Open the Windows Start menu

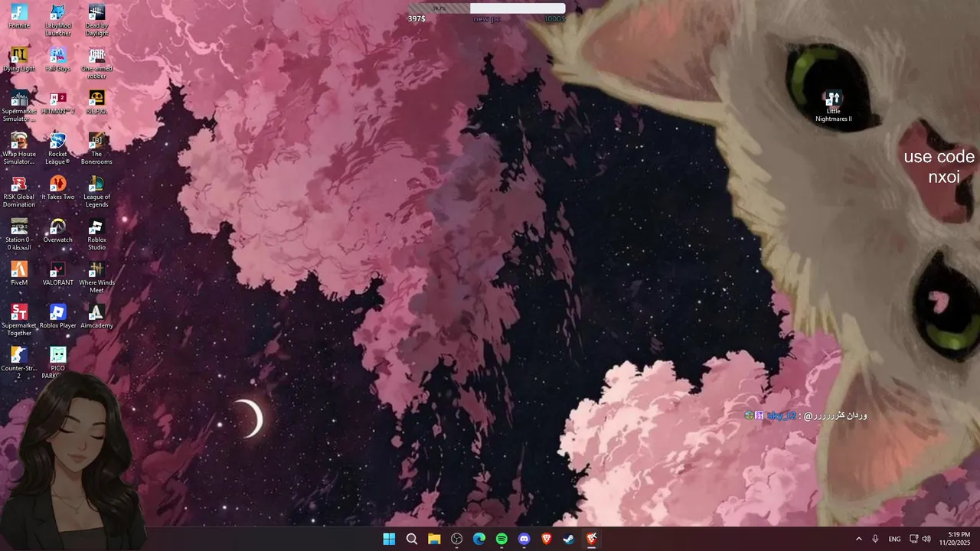[389, 539]
